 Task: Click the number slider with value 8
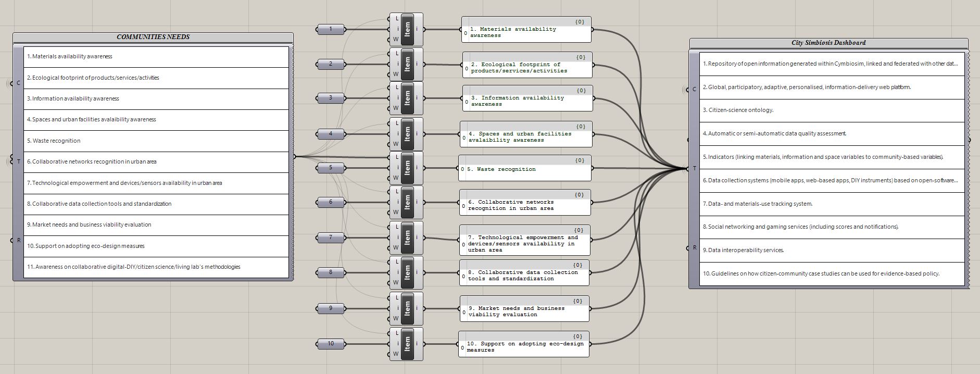[331, 272]
